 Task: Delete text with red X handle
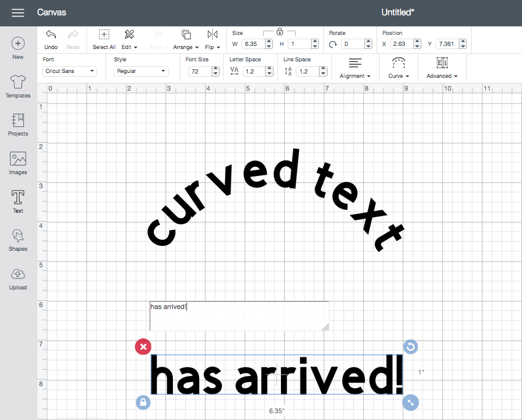[x=143, y=347]
